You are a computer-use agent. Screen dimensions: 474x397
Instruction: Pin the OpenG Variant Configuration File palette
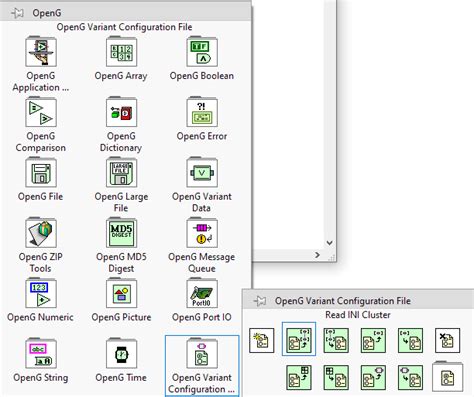[260, 301]
